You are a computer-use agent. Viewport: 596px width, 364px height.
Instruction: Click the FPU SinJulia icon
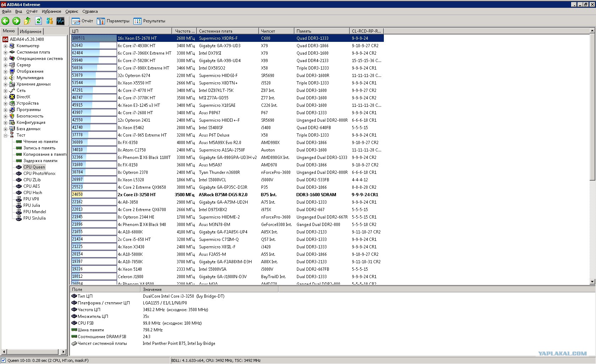pyautogui.click(x=19, y=218)
